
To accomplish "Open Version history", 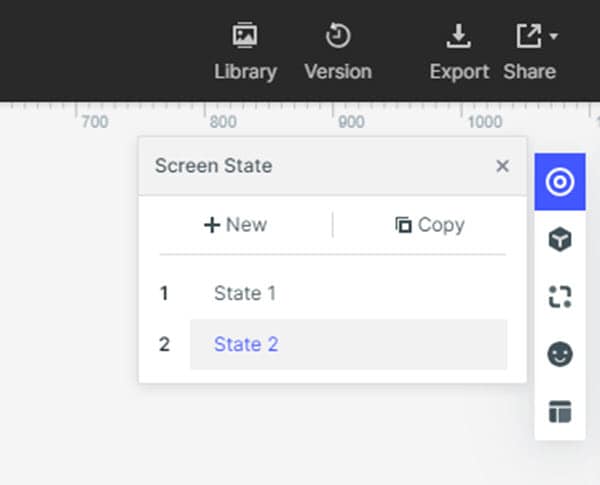I will point(338,52).
